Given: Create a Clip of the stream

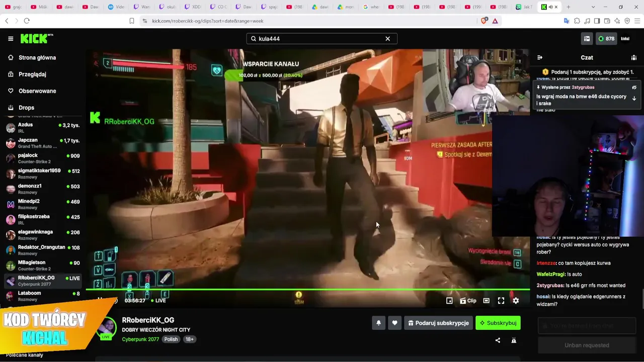Looking at the screenshot, I should [x=468, y=301].
